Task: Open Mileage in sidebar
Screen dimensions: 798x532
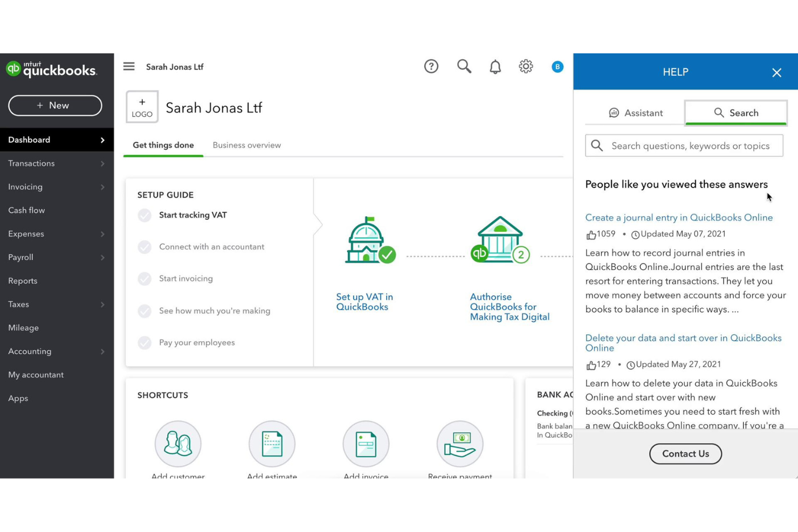Action: (57, 328)
